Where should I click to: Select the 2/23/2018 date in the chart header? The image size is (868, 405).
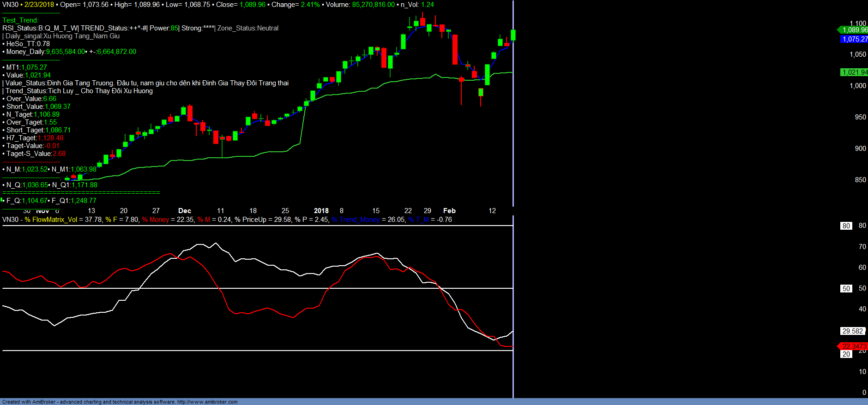point(39,5)
